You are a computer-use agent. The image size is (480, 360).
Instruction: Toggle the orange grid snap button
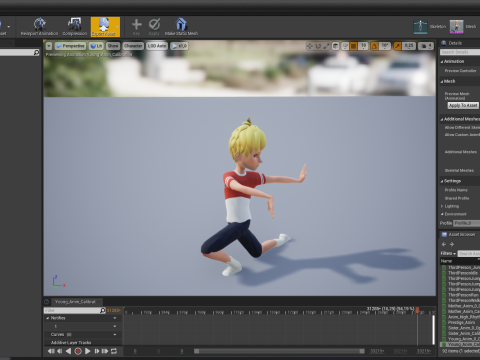pos(354,46)
